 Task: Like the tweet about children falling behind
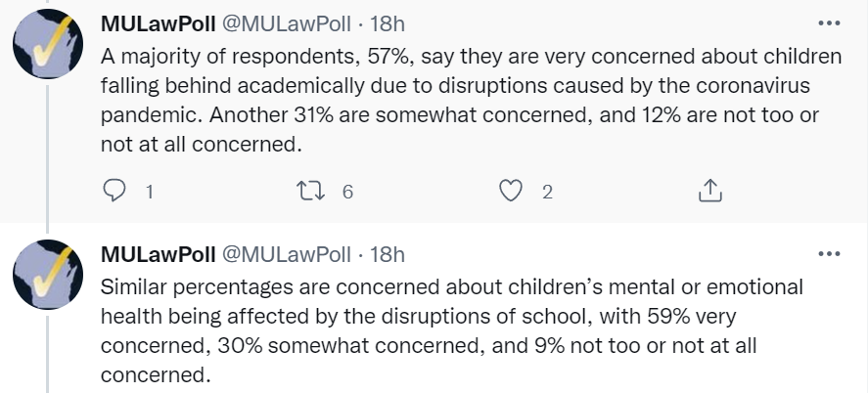pos(511,192)
